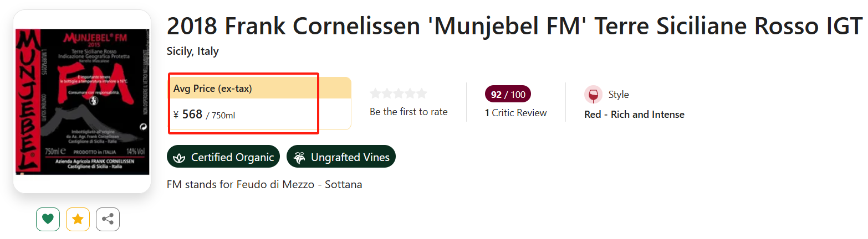Click the "Be the first to rate" text
This screenshot has height=239, width=868.
tap(409, 112)
